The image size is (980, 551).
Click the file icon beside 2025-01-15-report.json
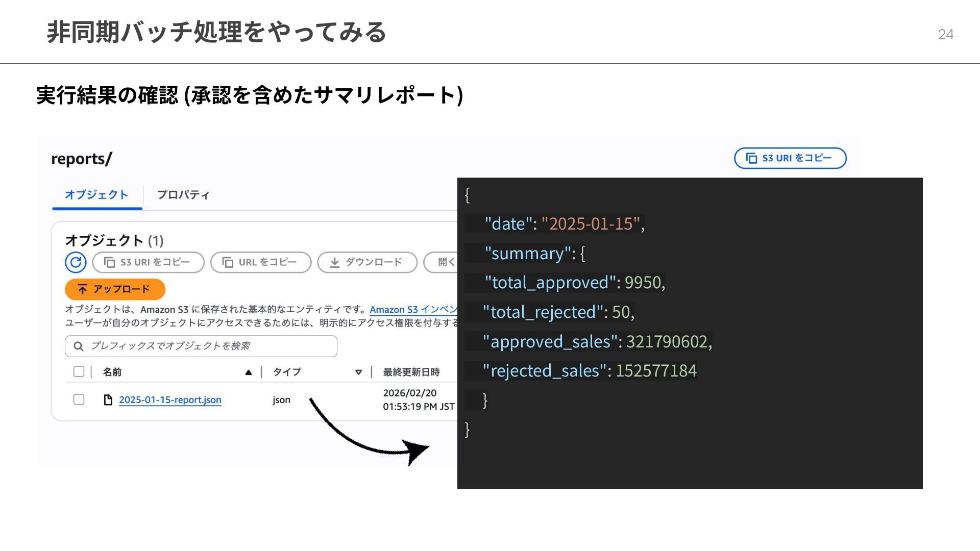pyautogui.click(x=108, y=400)
